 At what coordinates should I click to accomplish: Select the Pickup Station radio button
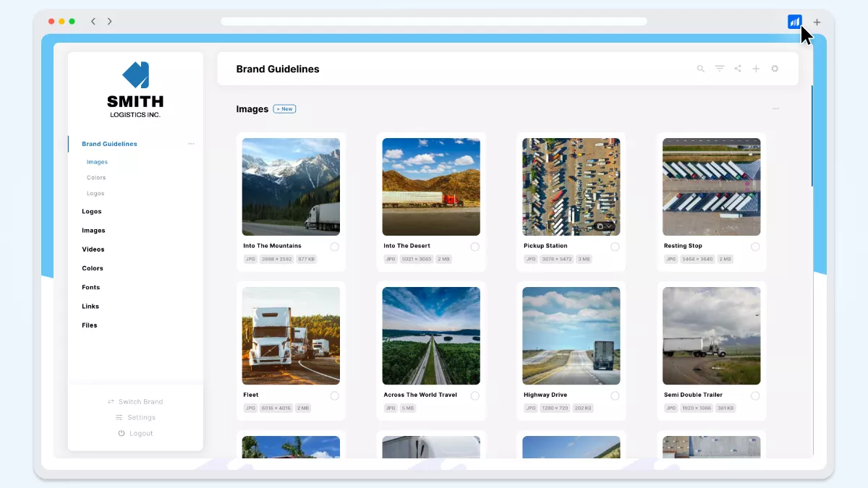[615, 247]
